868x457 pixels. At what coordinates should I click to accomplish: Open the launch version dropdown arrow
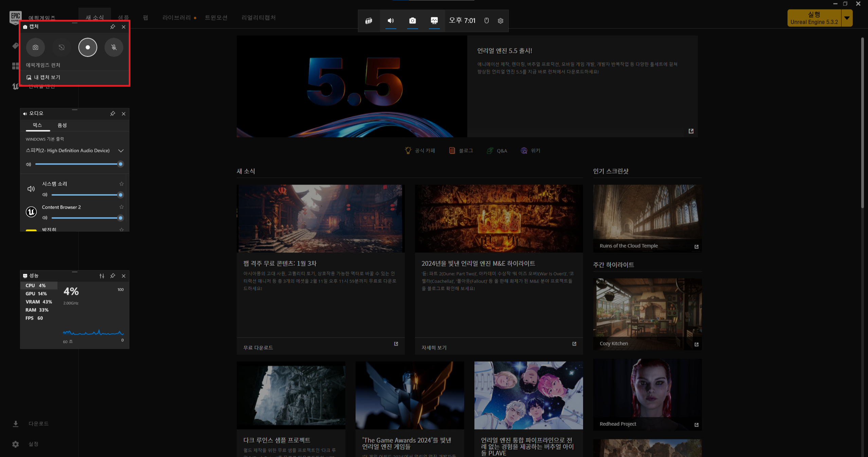click(x=847, y=18)
